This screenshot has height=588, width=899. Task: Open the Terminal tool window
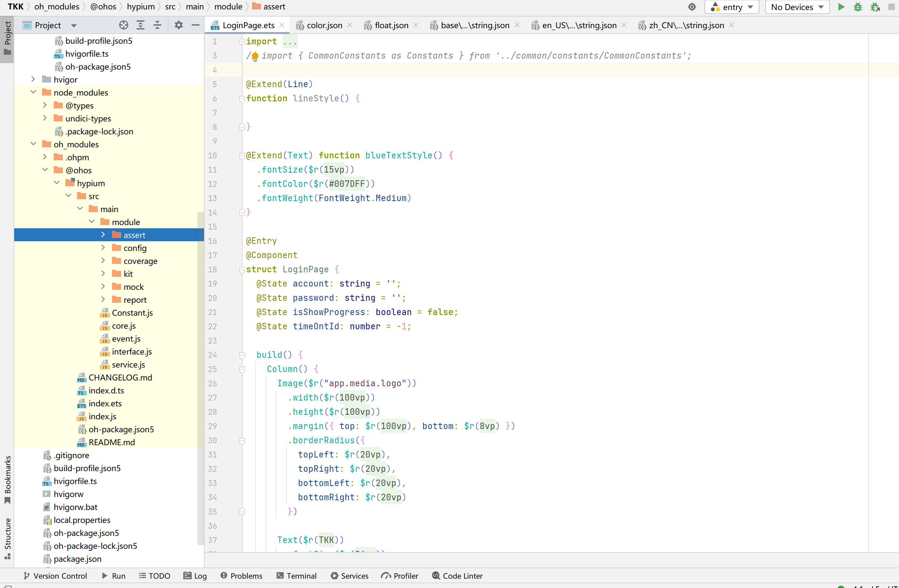(x=296, y=576)
